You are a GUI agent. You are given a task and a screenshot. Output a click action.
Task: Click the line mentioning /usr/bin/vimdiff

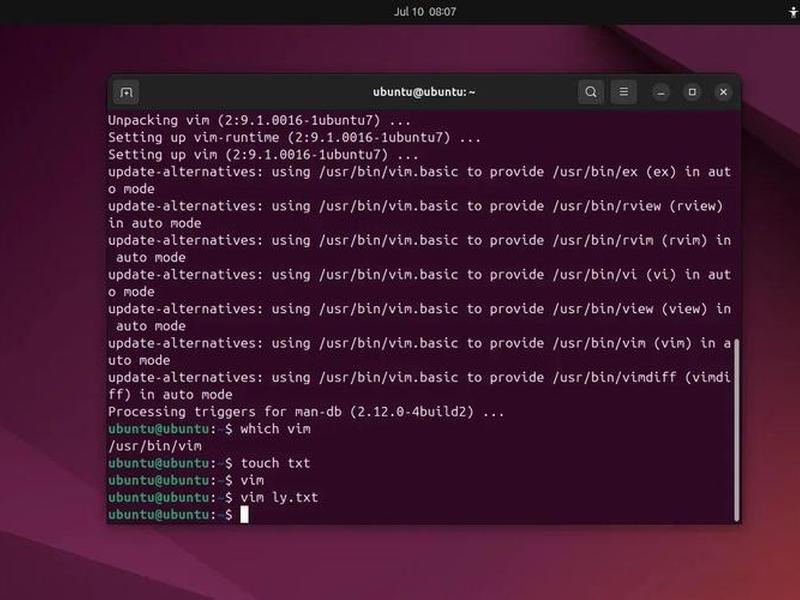419,378
